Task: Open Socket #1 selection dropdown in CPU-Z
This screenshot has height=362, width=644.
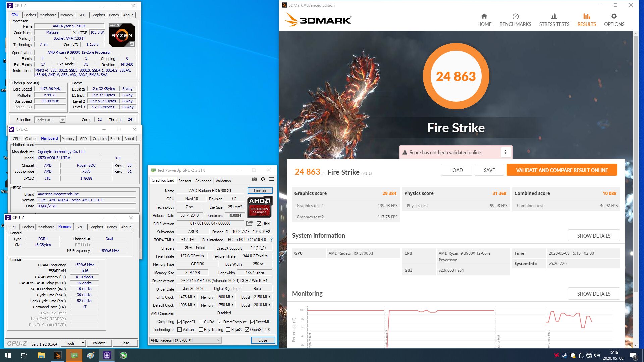Action: click(x=50, y=120)
